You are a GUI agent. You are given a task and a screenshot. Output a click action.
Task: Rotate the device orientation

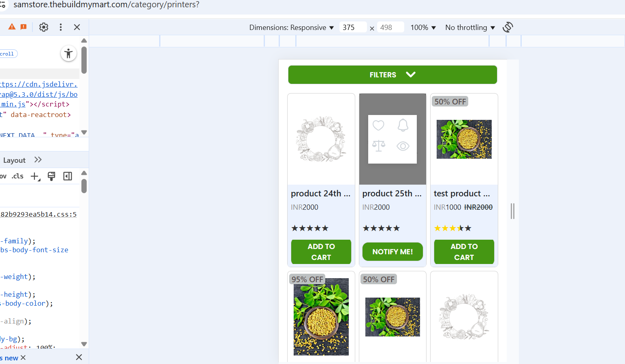point(508,27)
